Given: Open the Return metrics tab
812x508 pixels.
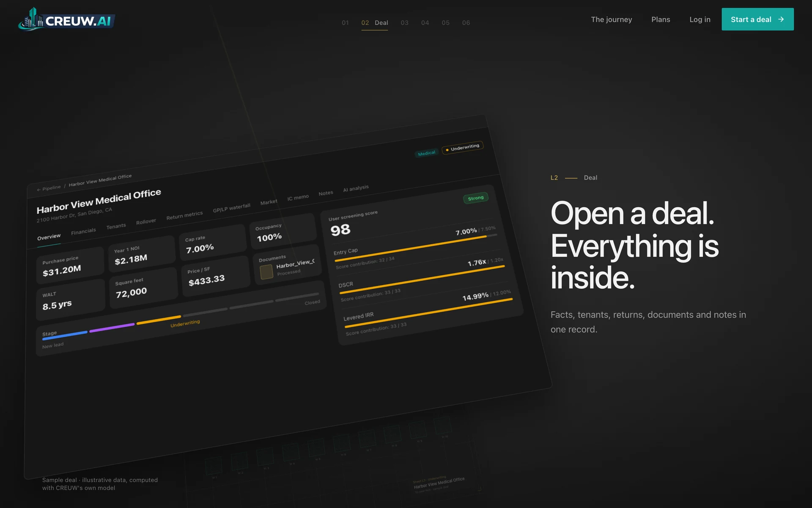Looking at the screenshot, I should (x=184, y=215).
